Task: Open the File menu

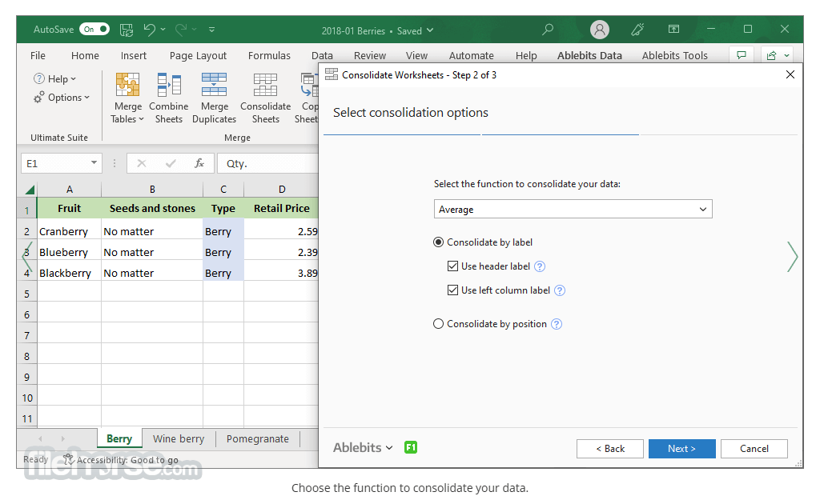Action: pos(38,55)
